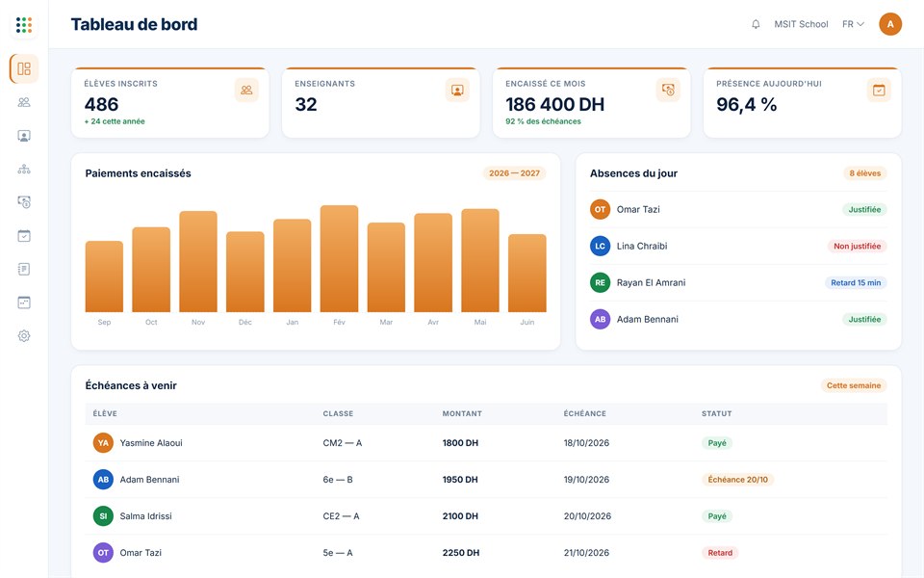Click the CE2 — A class cell

coord(341,516)
